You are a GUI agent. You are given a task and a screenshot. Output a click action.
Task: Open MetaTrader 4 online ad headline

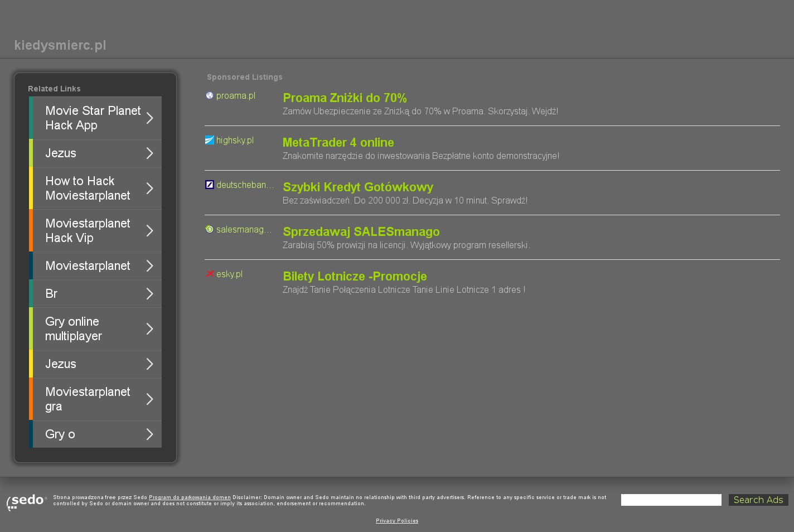coord(338,143)
